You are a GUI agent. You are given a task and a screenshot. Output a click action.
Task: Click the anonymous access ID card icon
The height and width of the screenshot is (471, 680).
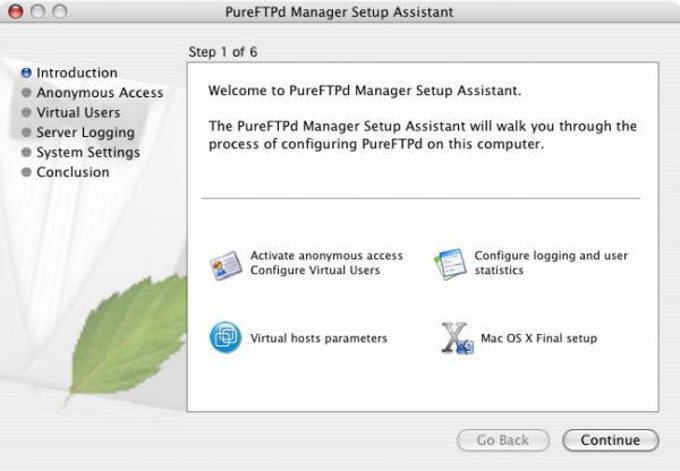(226, 265)
